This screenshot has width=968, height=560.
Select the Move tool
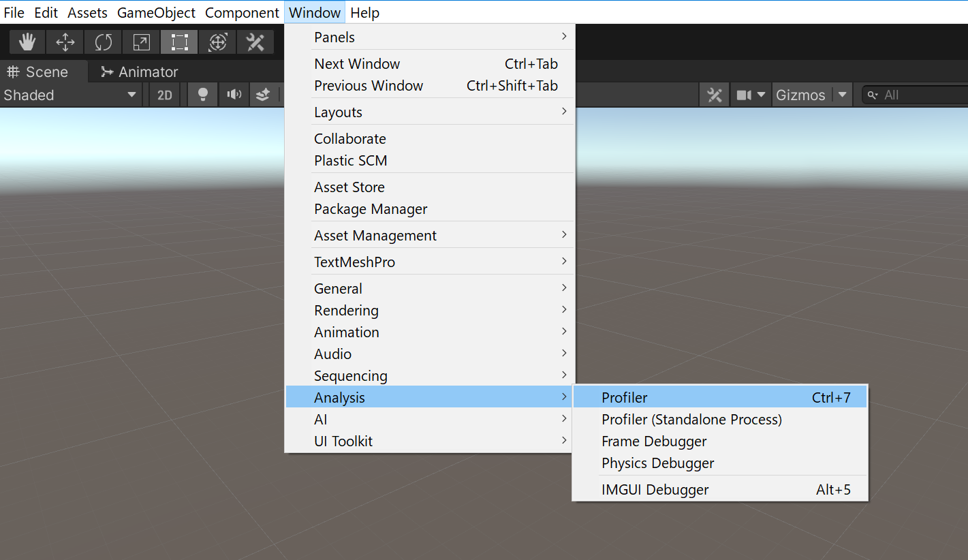[65, 42]
